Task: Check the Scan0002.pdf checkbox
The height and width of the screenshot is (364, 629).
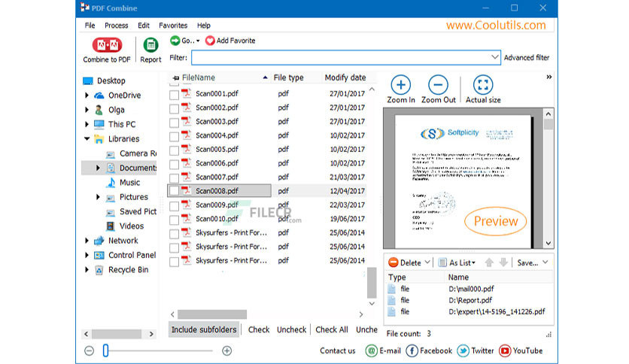Action: pyautogui.click(x=174, y=108)
